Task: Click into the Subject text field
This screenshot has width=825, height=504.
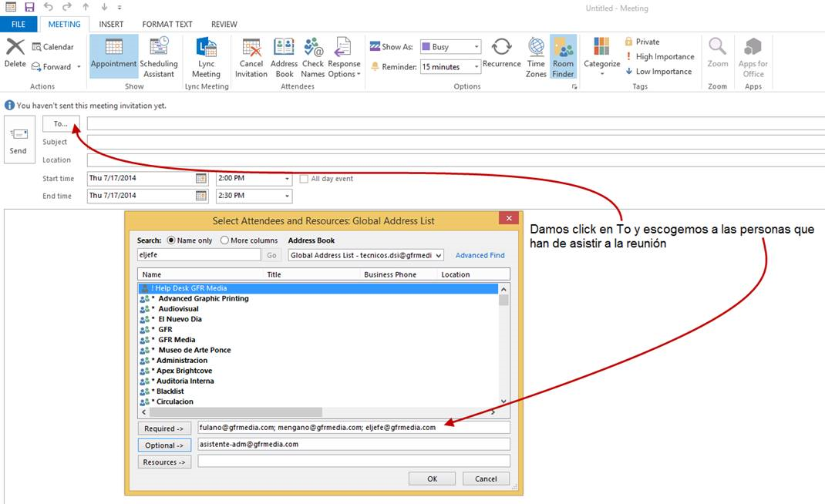Action: [455, 142]
